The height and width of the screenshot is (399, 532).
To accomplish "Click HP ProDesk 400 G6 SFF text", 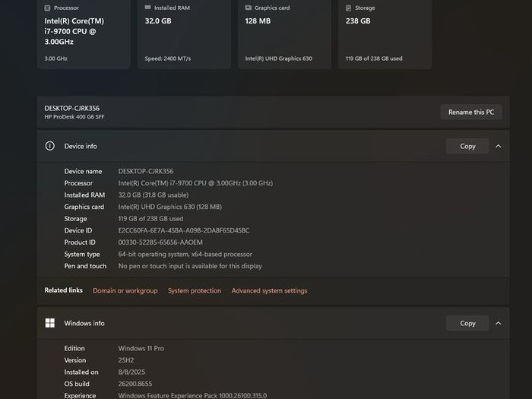I will 74,117.
